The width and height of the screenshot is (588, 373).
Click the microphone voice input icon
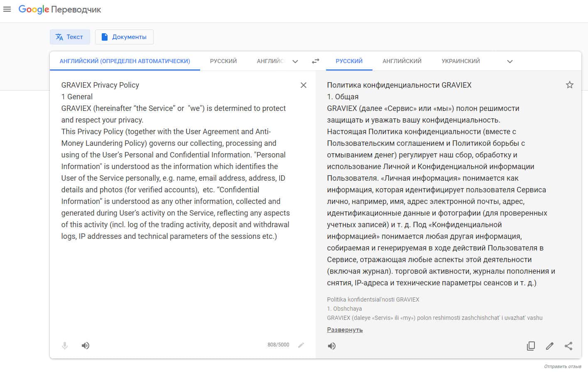tap(65, 346)
